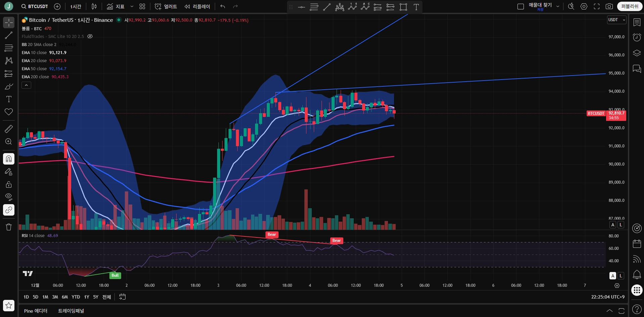Open the chart patterns tool group

pyautogui.click(x=9, y=61)
